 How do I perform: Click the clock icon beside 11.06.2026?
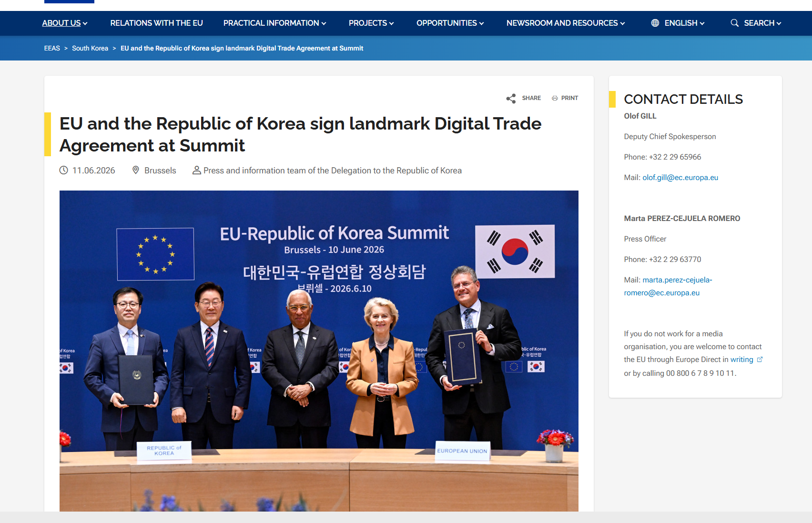[x=64, y=170]
